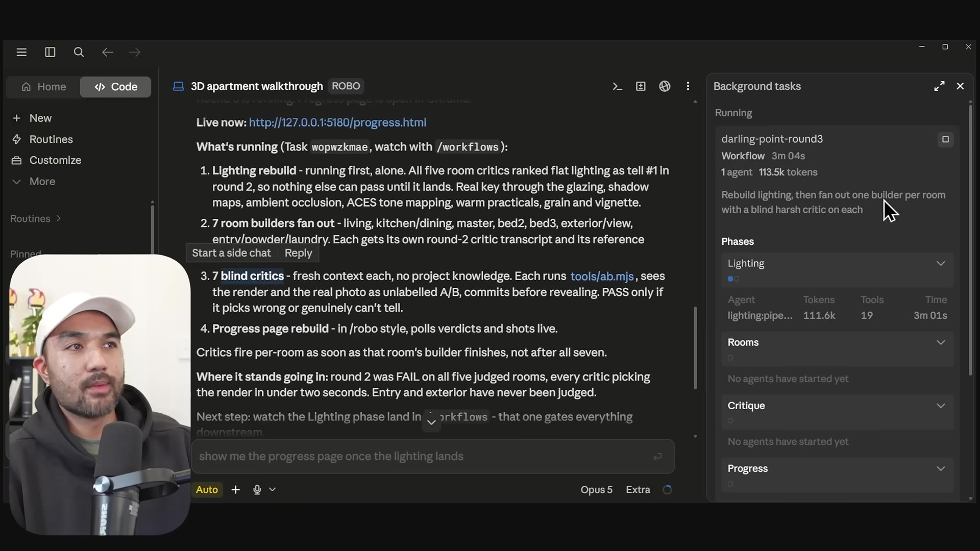Screen dimensions: 980x551
Task: Click Start a side chat
Action: point(231,253)
